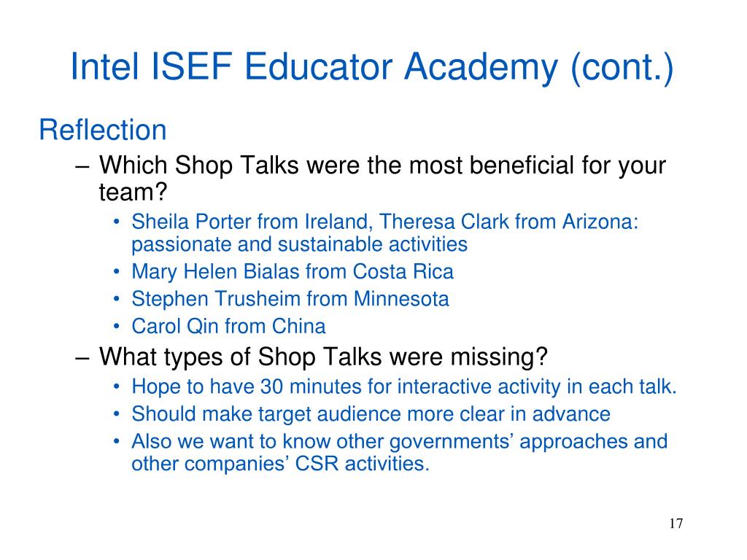Select the Reflection heading
Screen dimensions: 747x560
102,130
